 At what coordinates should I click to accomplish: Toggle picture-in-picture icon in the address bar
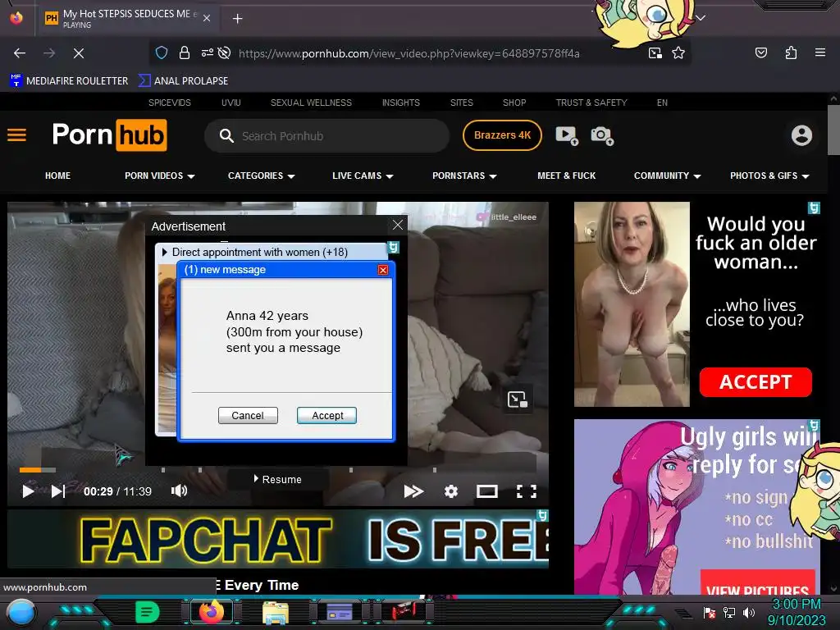click(655, 52)
